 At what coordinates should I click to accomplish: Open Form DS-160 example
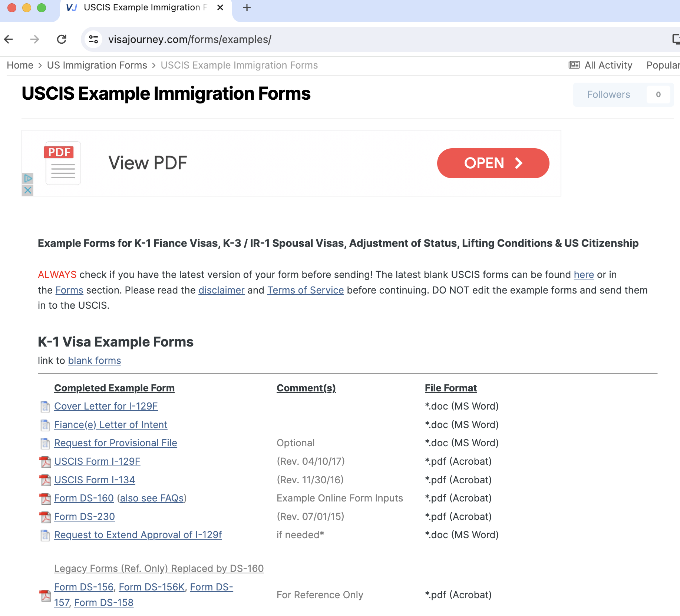point(84,498)
